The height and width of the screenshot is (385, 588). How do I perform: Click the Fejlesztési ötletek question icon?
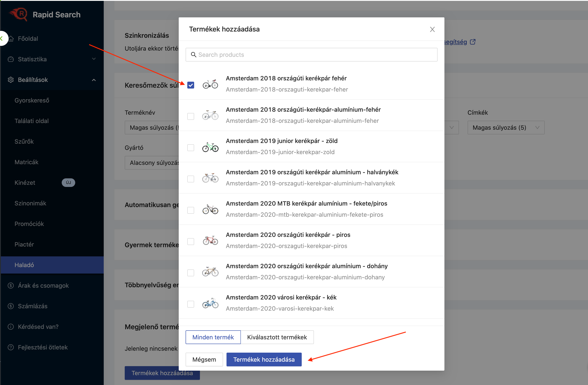point(11,347)
